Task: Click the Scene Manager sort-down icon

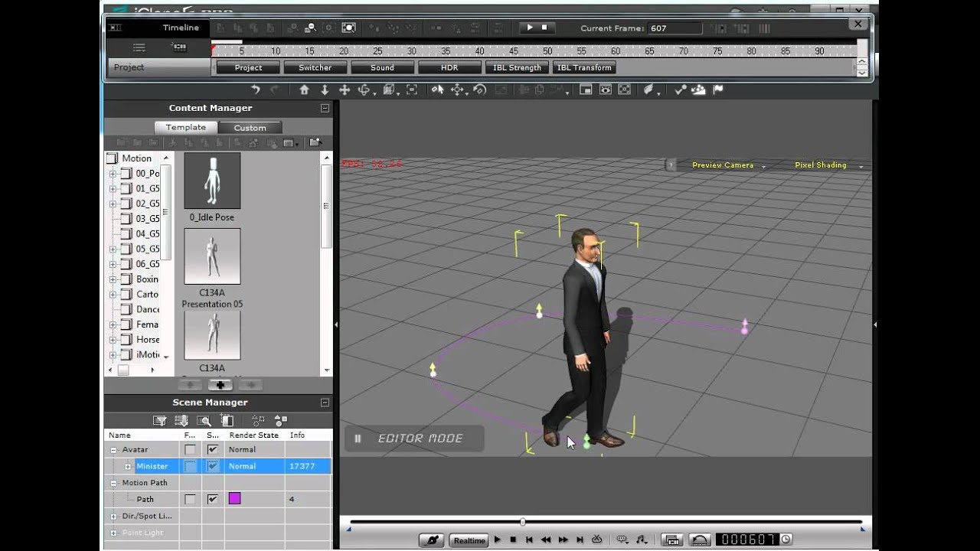Action: [x=182, y=420]
